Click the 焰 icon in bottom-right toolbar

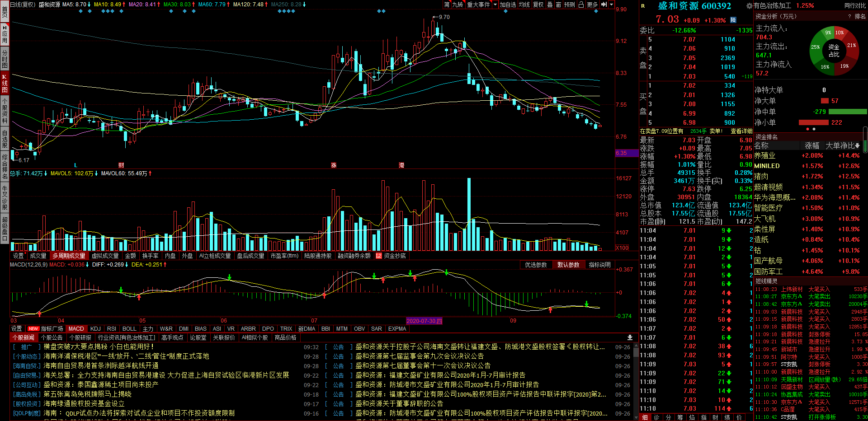coord(692,417)
